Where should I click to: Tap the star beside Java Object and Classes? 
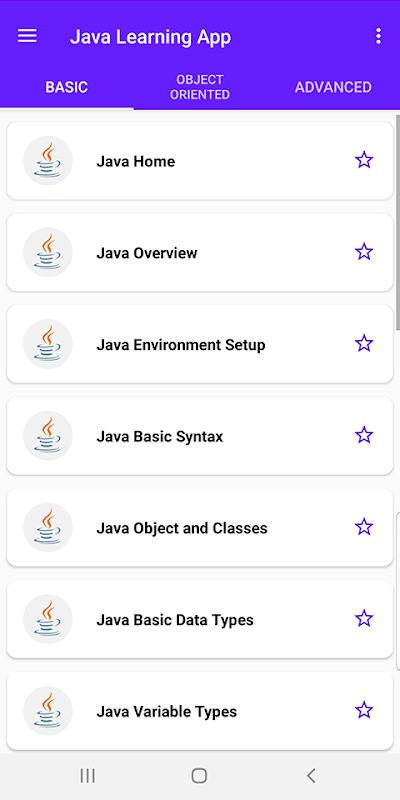point(364,527)
